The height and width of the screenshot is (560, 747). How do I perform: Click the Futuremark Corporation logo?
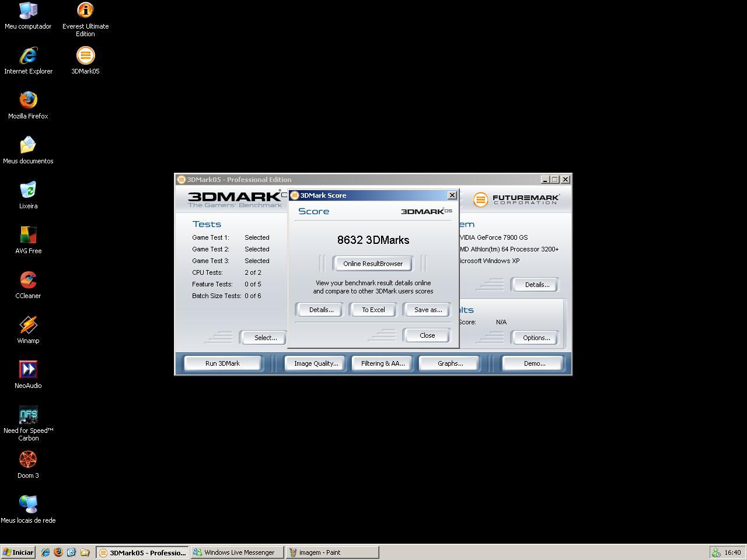pos(516,199)
